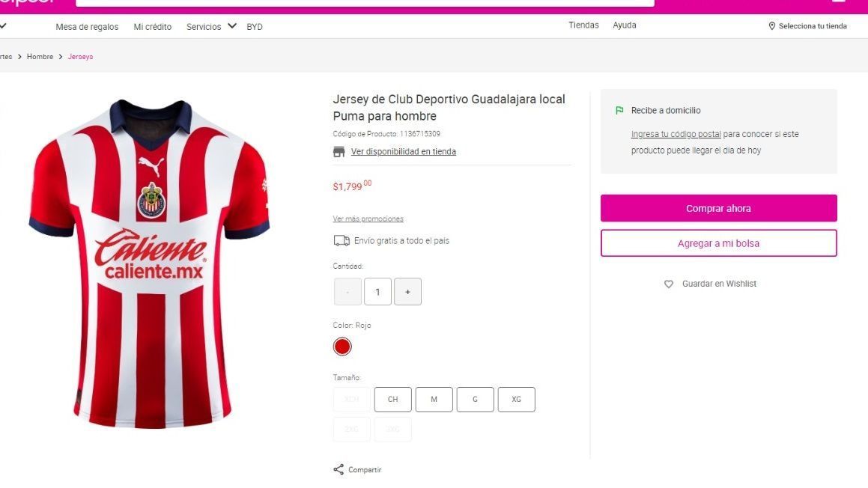The image size is (868, 488).
Task: Increase quantity with the plus stepper
Action: tap(407, 291)
